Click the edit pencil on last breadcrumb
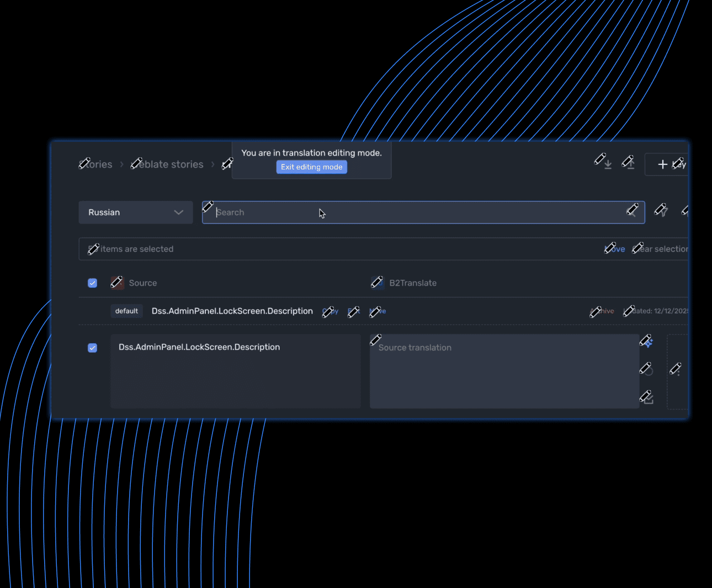712x588 pixels. [227, 164]
